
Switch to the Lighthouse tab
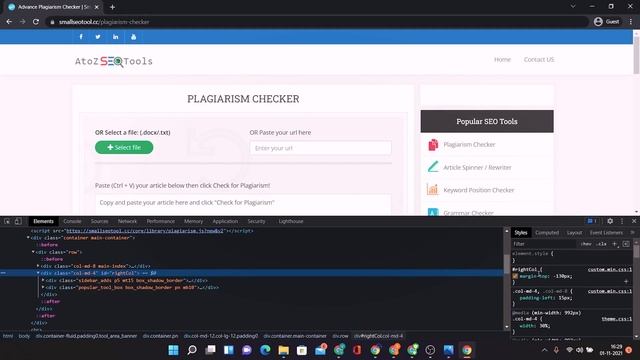pos(291,221)
